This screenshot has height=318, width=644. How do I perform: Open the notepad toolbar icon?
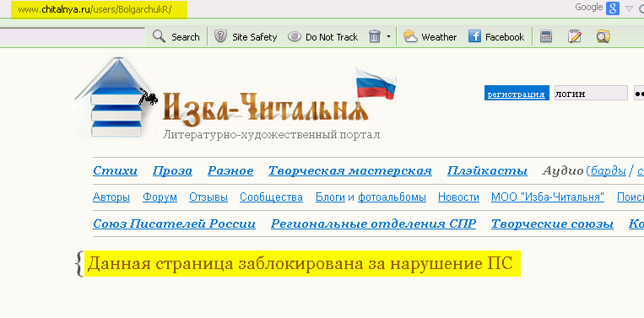(575, 36)
